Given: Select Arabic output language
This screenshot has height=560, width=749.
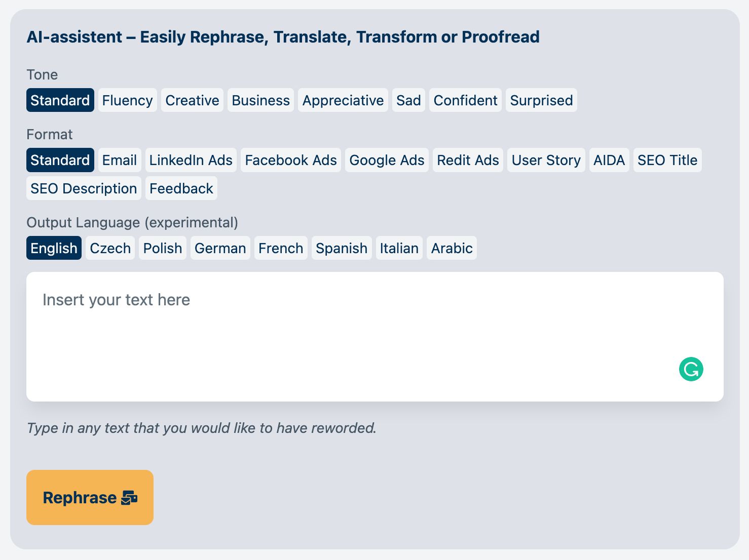Looking at the screenshot, I should tap(451, 248).
